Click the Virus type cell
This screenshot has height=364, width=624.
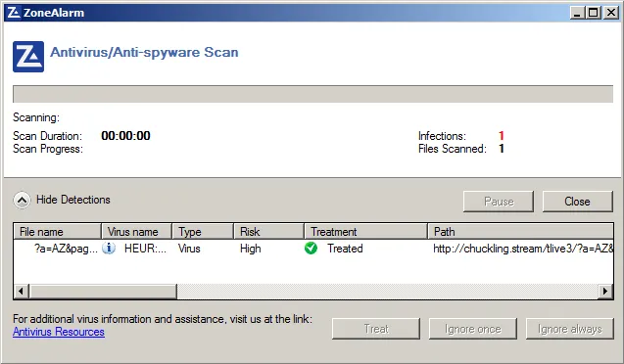189,249
